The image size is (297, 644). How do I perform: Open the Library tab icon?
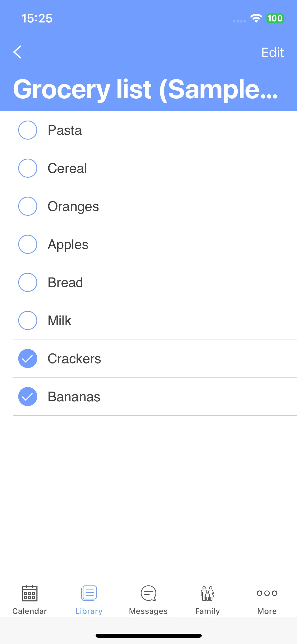(89, 593)
